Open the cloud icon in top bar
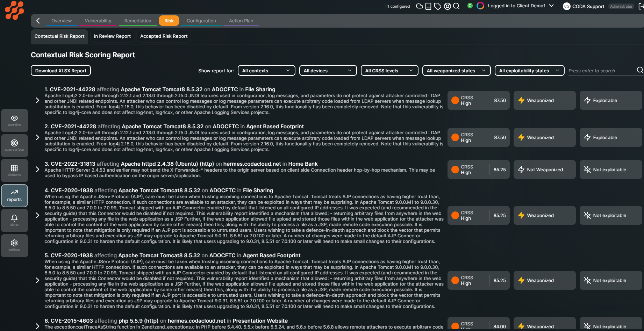This screenshot has width=644, height=331. 419,6
